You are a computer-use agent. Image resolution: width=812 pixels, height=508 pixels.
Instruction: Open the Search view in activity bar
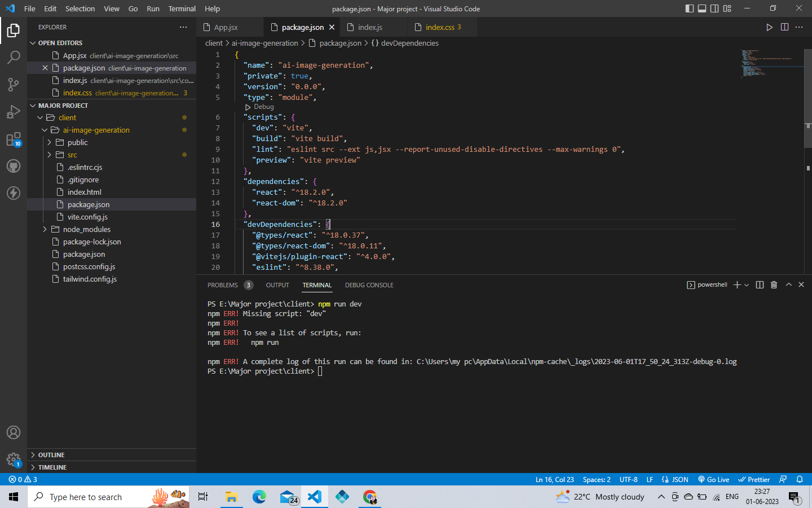coord(14,57)
